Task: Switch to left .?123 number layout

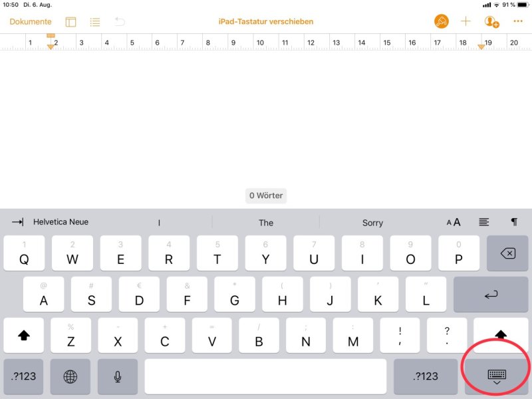Action: point(23,376)
